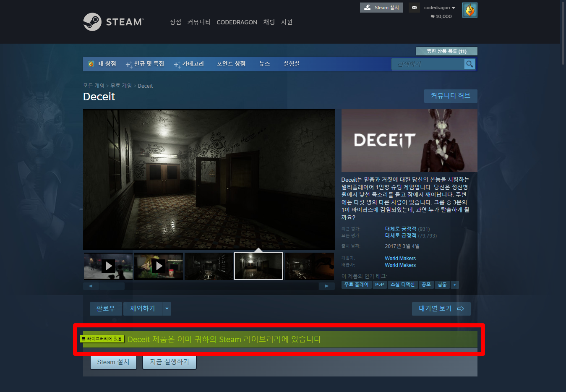Click the download icon on Steam 설치 header button

coord(368,8)
